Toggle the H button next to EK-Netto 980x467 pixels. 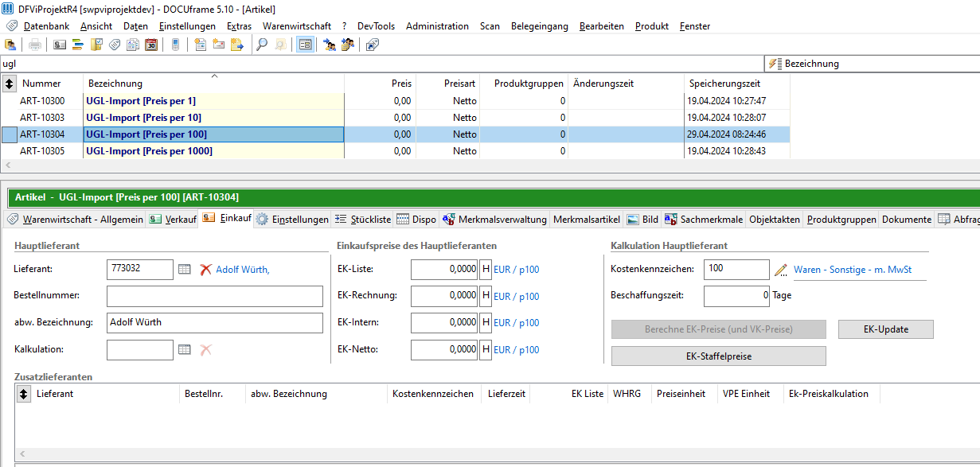pos(486,349)
